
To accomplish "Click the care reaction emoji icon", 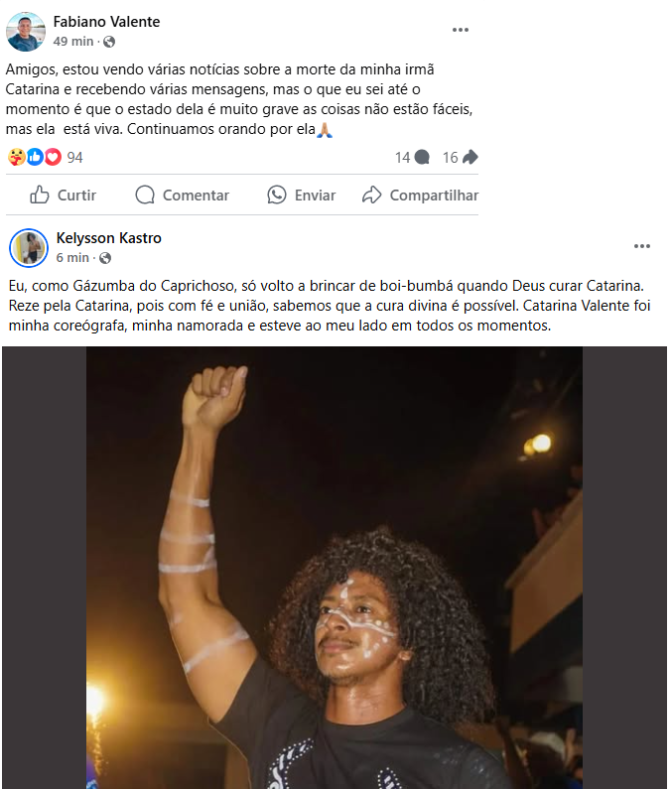I will tap(16, 157).
